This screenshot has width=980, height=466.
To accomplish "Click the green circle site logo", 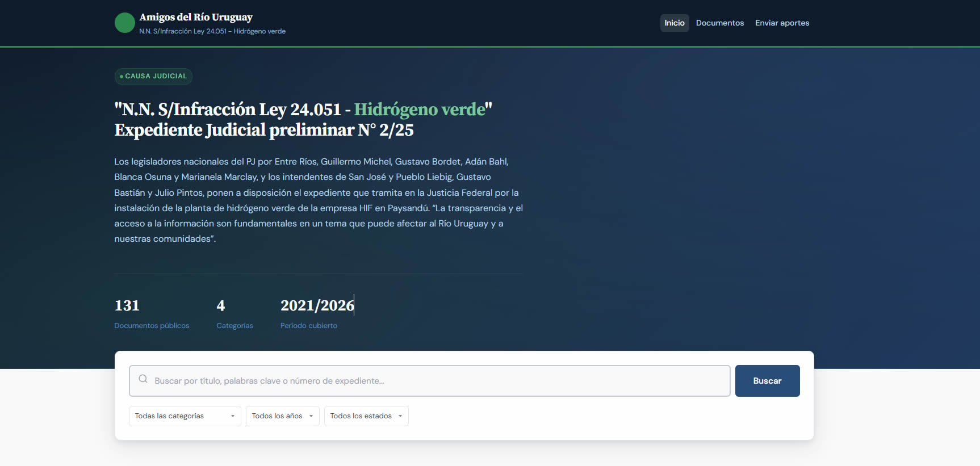I will pos(124,23).
